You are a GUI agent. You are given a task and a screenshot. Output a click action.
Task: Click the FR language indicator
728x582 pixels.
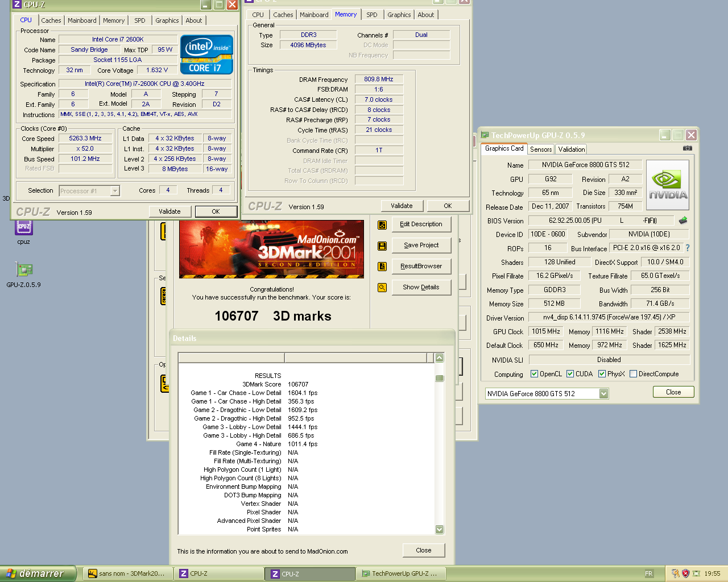click(649, 573)
